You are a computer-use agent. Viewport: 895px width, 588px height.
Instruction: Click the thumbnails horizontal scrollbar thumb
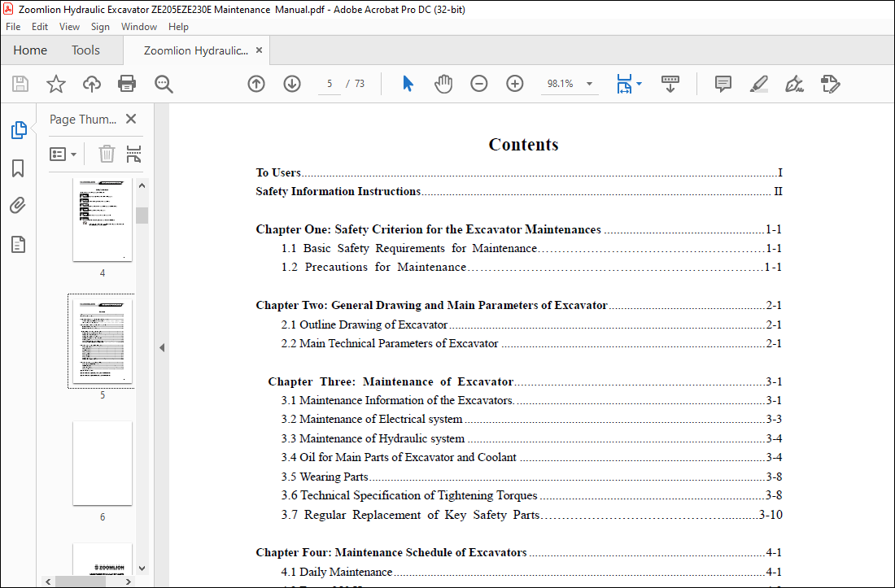[x=81, y=581]
